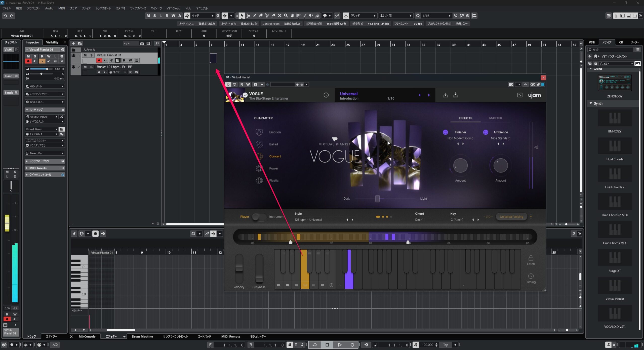Click the Dark/Light tone slider handle
This screenshot has width=644, height=350.
377,198
